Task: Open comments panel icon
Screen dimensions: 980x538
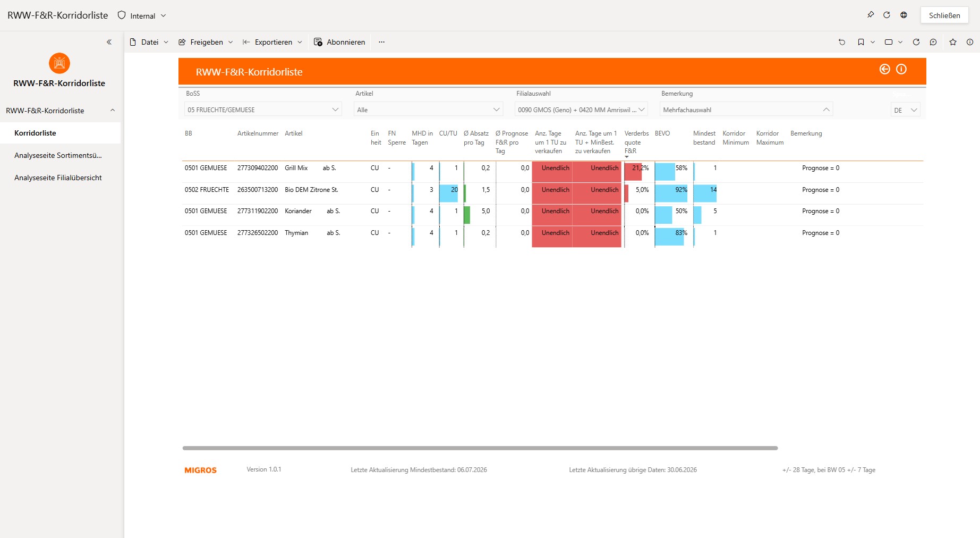Action: pos(933,42)
